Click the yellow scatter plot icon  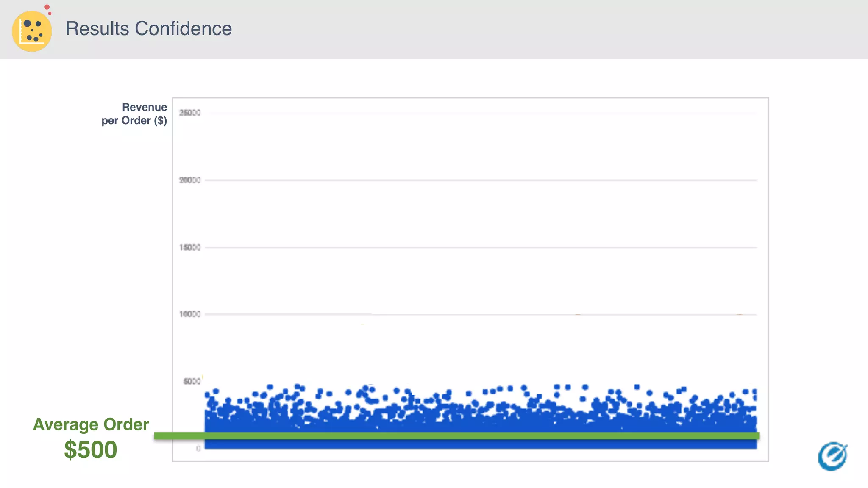(32, 31)
